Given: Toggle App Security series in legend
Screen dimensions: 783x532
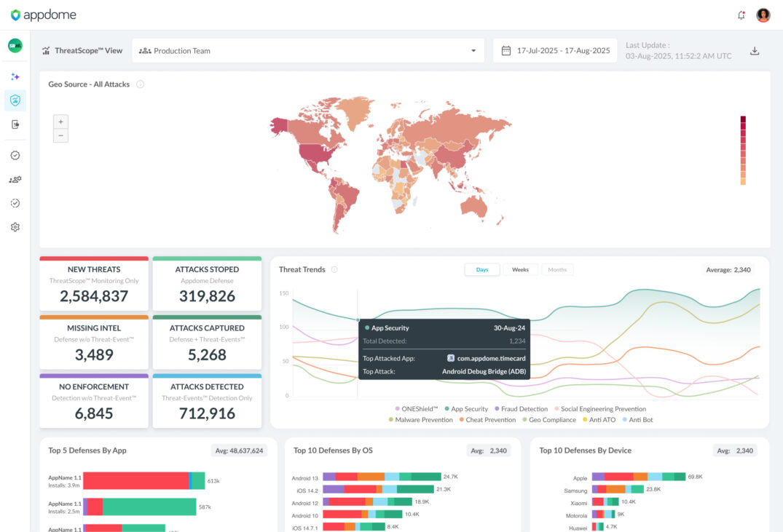Looking at the screenshot, I should click(x=465, y=409).
